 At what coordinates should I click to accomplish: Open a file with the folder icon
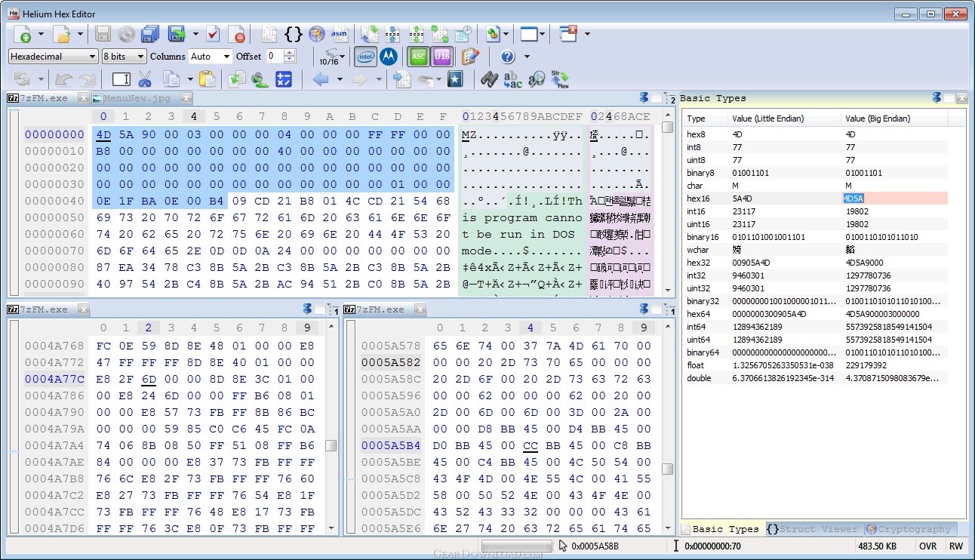pos(61,34)
